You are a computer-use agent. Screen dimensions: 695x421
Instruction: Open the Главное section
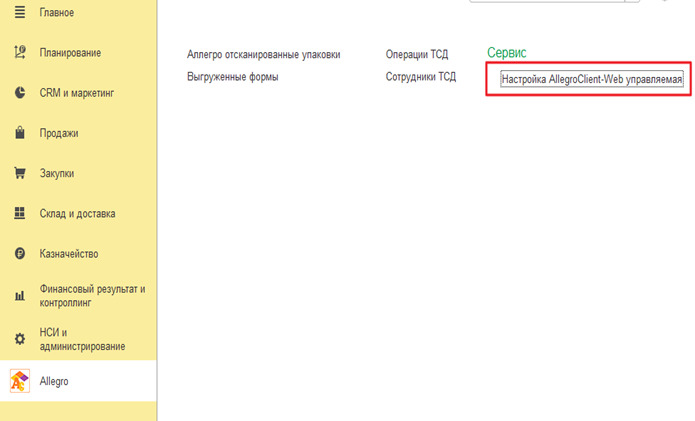point(57,12)
